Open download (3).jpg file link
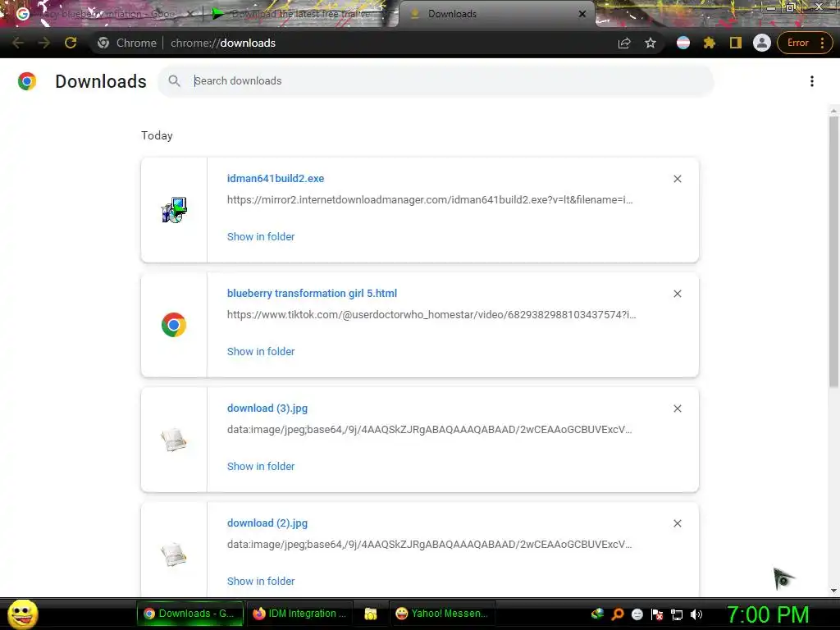Screen dimensions: 840x630 click(x=267, y=409)
